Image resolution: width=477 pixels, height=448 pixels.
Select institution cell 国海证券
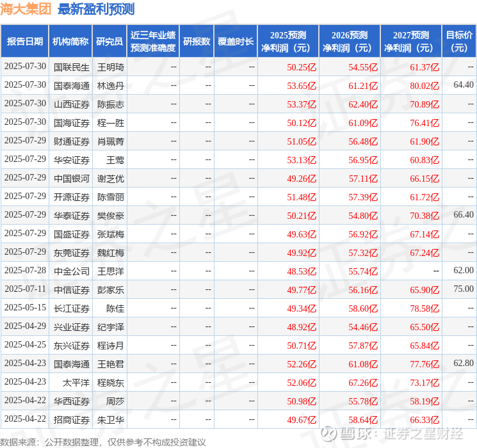click(72, 123)
